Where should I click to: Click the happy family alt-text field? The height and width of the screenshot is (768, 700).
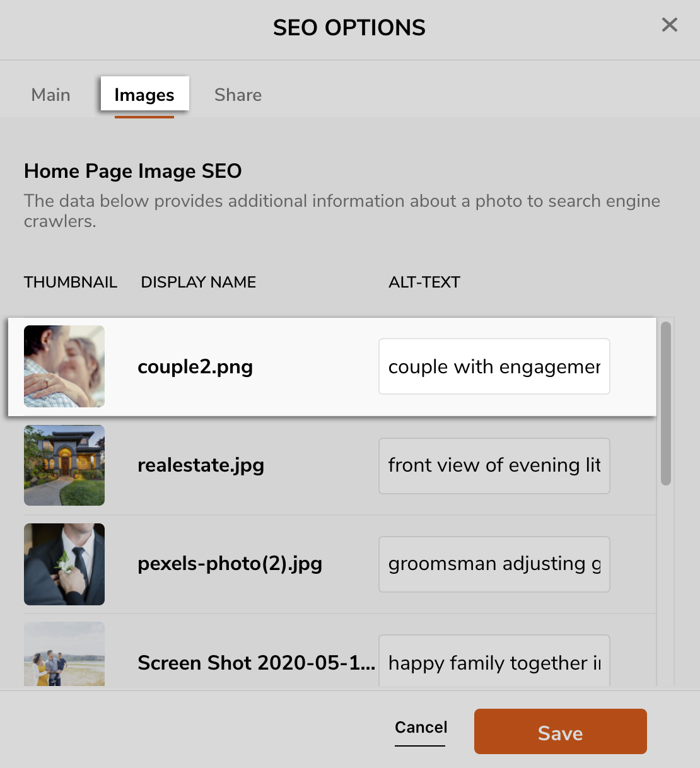pos(494,663)
